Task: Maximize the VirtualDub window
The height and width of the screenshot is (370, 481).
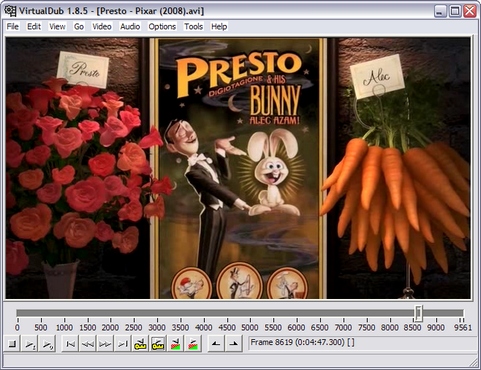Action: (455, 11)
